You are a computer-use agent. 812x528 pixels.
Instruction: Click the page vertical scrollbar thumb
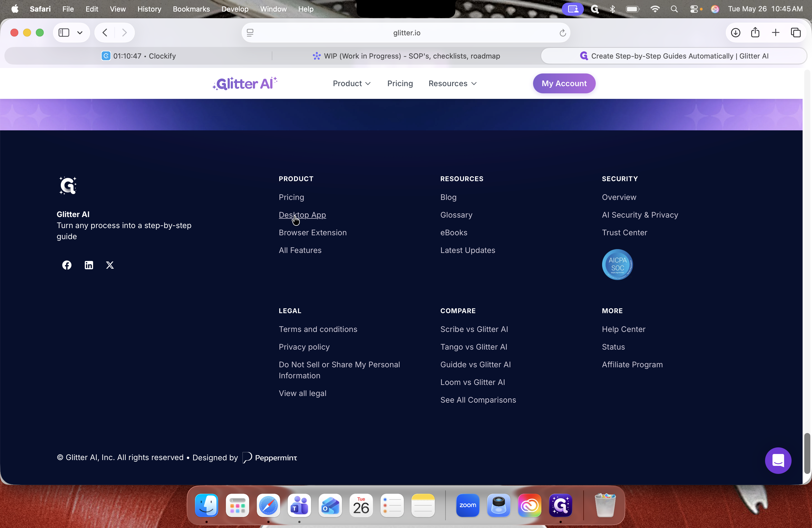click(807, 453)
